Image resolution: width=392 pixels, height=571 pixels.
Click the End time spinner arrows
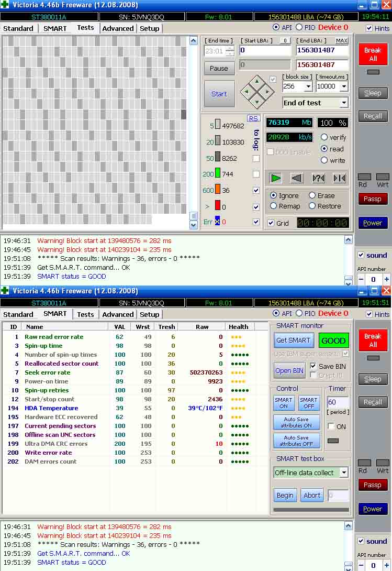coord(230,51)
